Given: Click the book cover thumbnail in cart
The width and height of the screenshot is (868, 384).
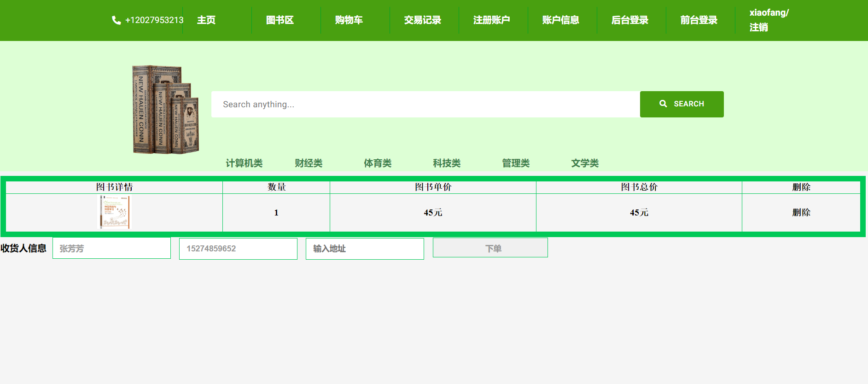Looking at the screenshot, I should 115,212.
